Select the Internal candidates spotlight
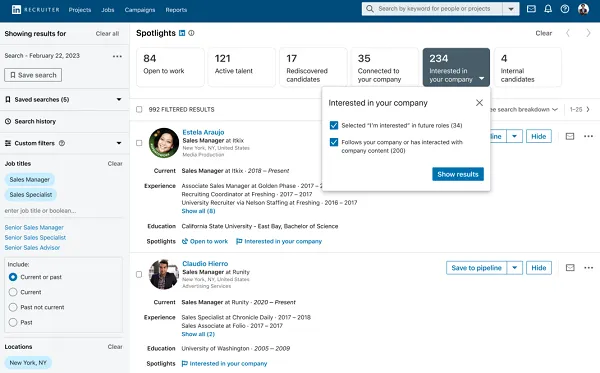Screen dimensions: 600x373 pos(528,67)
